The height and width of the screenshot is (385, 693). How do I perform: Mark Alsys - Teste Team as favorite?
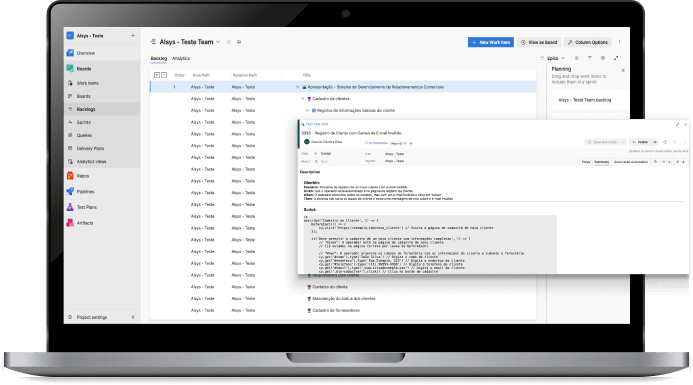coord(229,42)
